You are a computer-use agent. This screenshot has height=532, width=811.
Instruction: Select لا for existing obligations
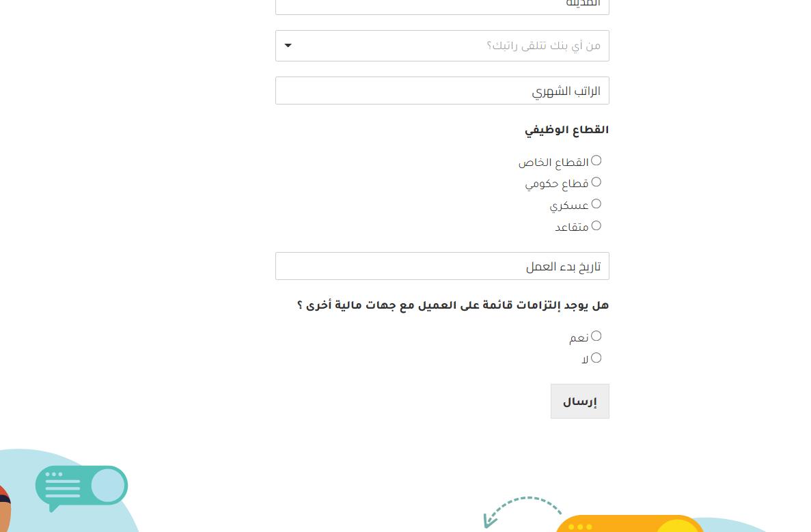coord(596,359)
